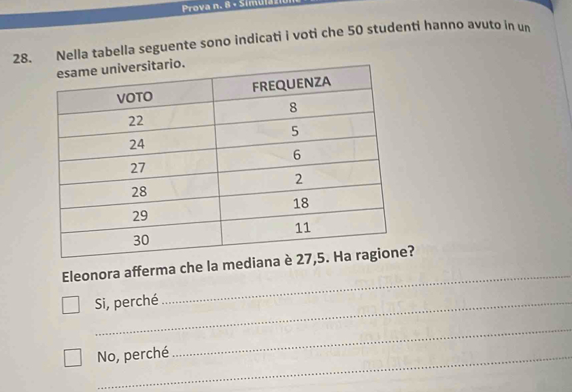Select the cell with voto 22
The width and height of the screenshot is (572, 392).
(x=136, y=120)
